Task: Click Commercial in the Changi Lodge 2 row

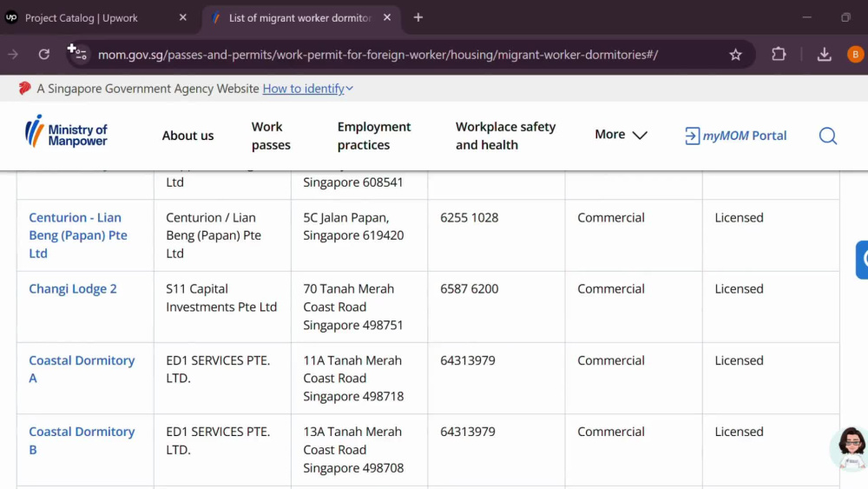Action: coord(610,289)
